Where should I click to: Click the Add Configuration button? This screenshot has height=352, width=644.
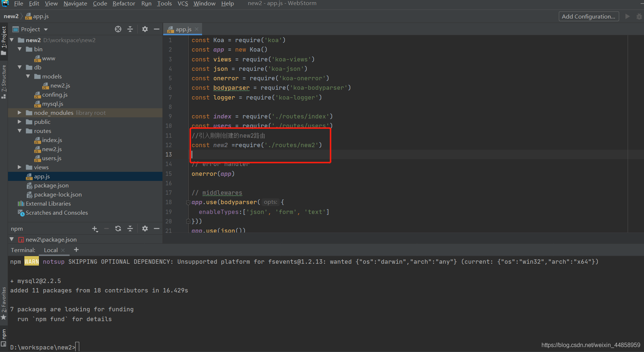(x=588, y=16)
